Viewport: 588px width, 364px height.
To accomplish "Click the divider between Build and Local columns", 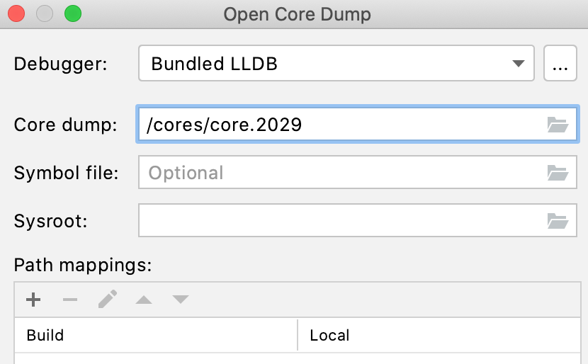I will (x=298, y=335).
